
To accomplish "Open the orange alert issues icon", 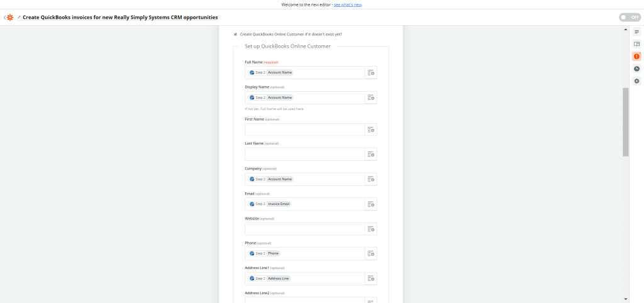I will point(636,56).
